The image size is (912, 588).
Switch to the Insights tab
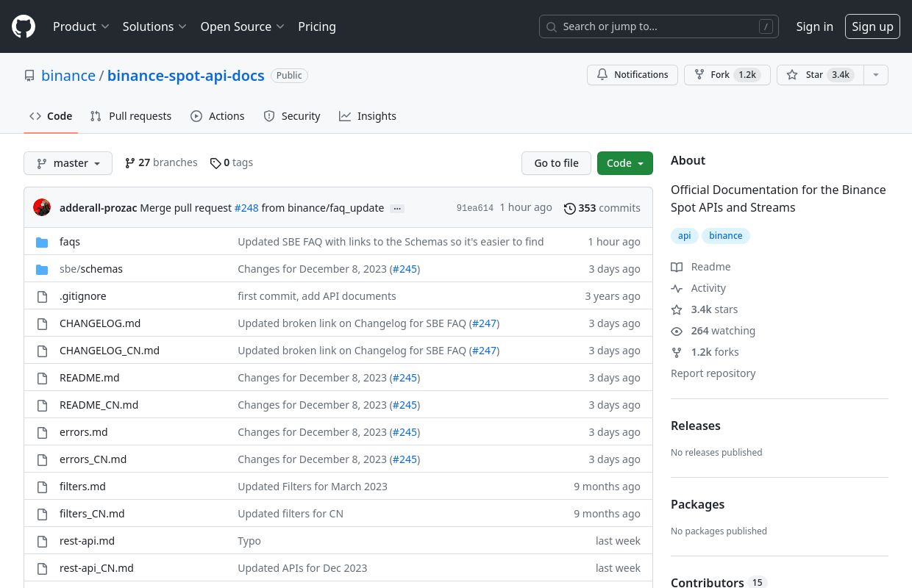coord(368,116)
